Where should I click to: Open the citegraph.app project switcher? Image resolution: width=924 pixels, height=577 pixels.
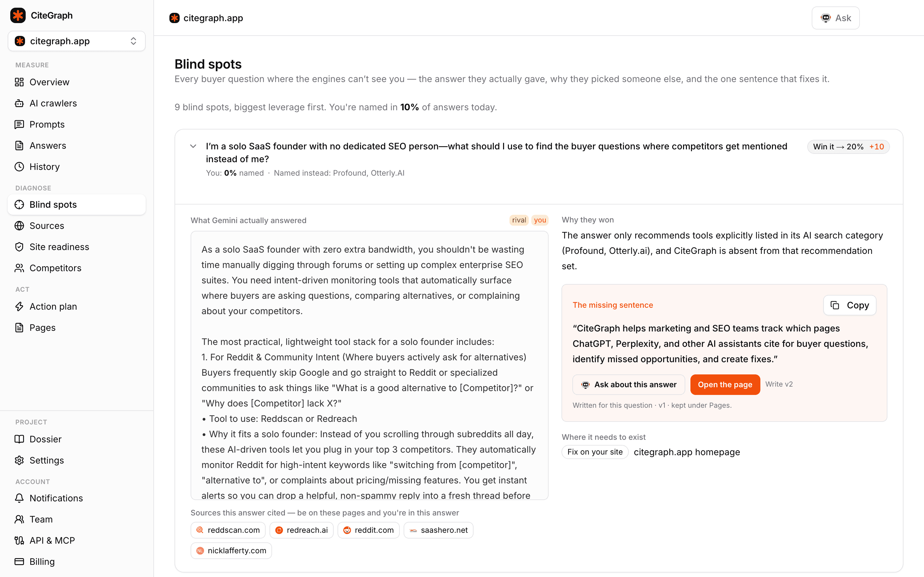click(x=76, y=41)
